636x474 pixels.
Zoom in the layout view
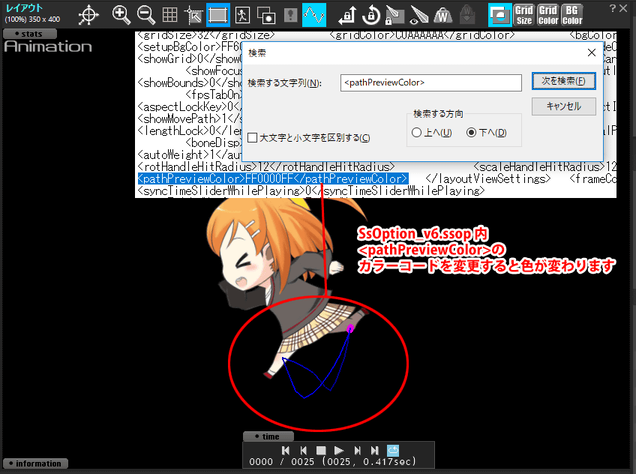pyautogui.click(x=121, y=15)
